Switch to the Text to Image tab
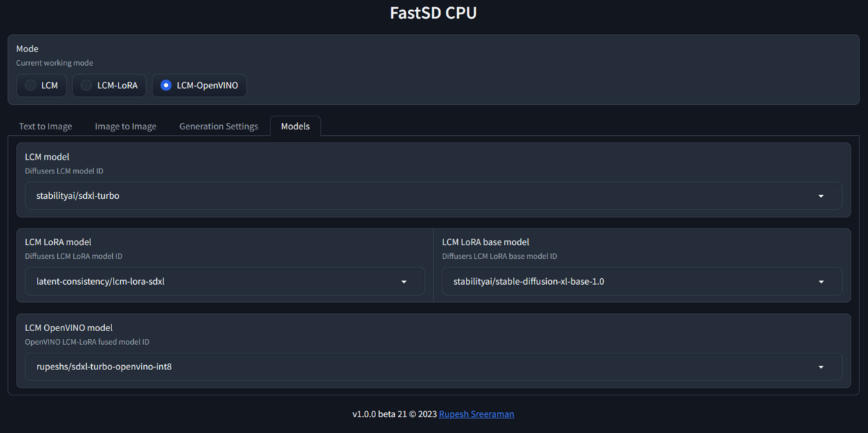Image resolution: width=868 pixels, height=433 pixels. 45,126
